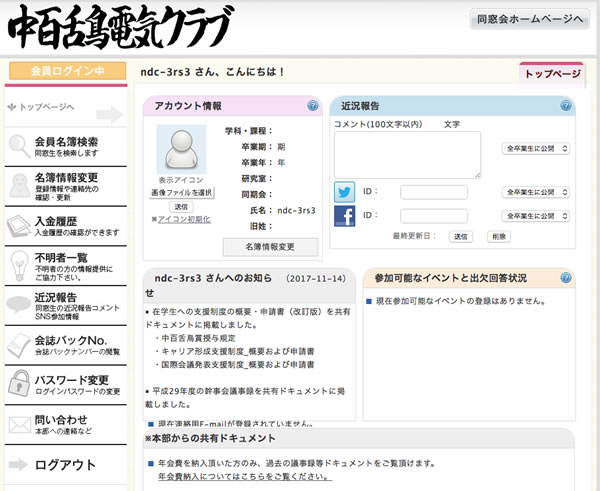Click the envelope icon for 問い合わせ
This screenshot has width=600, height=491.
(x=18, y=424)
